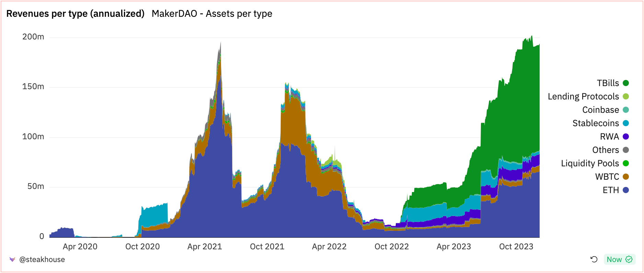644x273 pixels.
Task: Click the Now status button
Action: (x=620, y=259)
